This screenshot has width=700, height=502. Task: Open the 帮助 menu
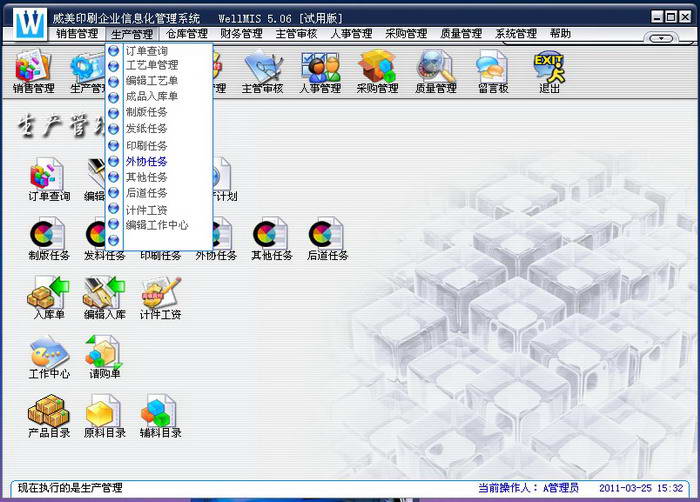point(560,33)
